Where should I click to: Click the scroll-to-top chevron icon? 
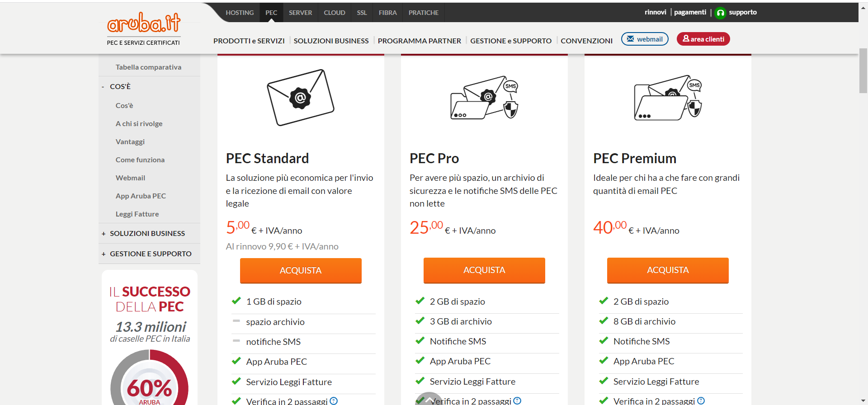tap(429, 400)
